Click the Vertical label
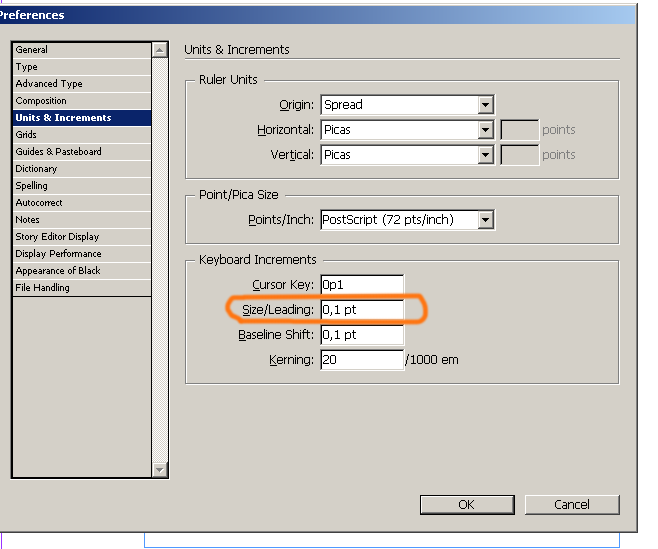The image size is (658, 549). pyautogui.click(x=292, y=155)
